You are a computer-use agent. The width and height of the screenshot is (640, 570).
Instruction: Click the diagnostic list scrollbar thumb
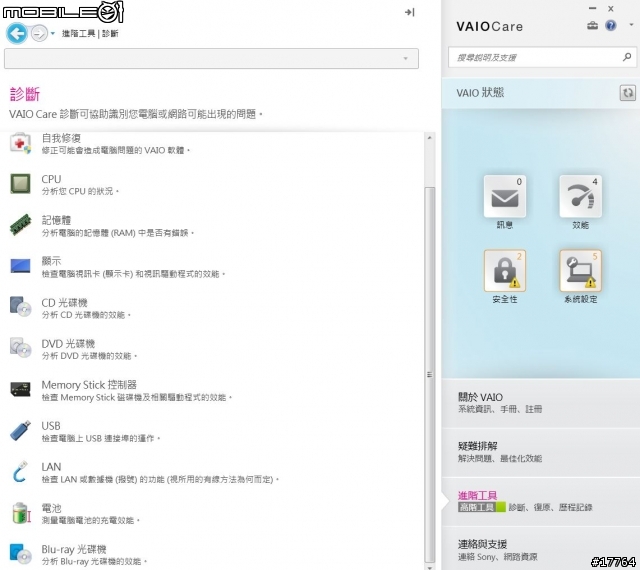429,374
